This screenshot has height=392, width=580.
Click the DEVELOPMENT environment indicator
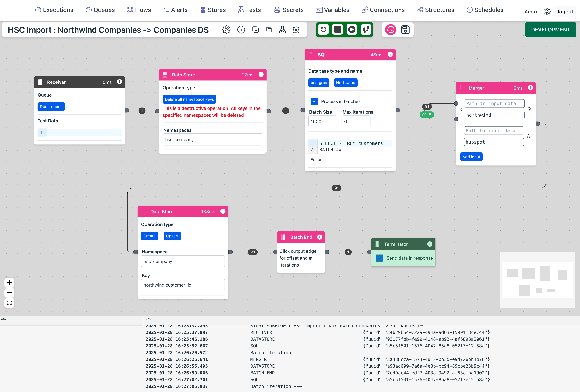551,29
